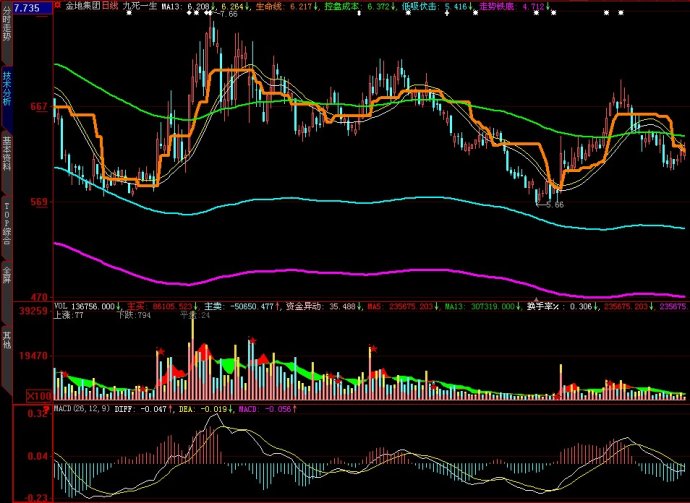Viewport: 690px width, 503px height.
Task: Click the 主卖 value -50650.477
Action: (250, 306)
